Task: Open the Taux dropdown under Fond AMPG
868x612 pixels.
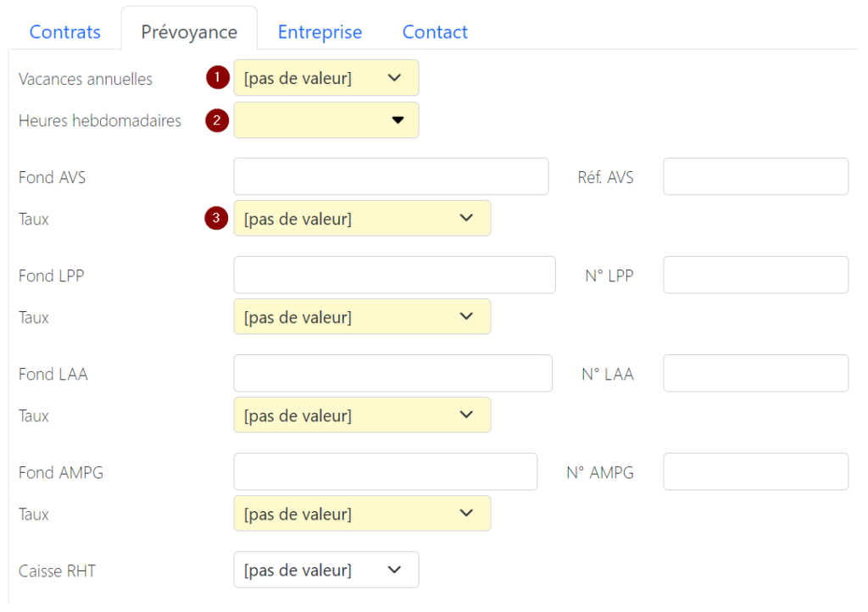Action: coord(361,514)
